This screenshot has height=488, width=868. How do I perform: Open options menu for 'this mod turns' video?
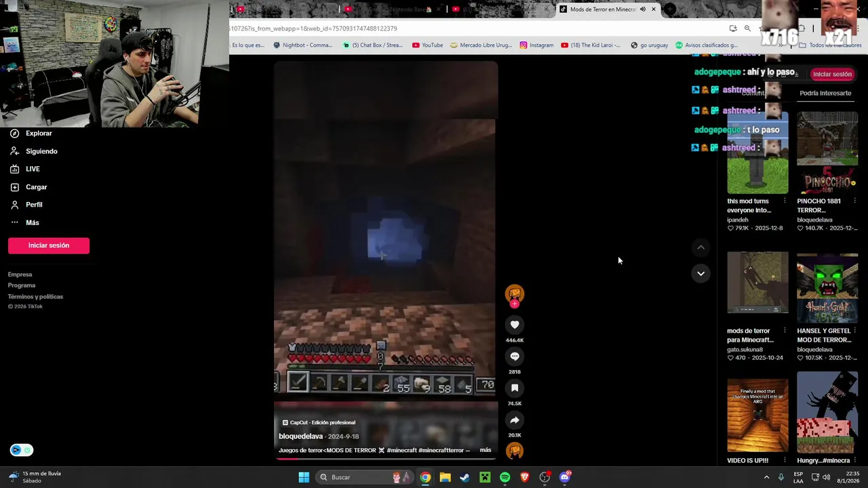785,201
